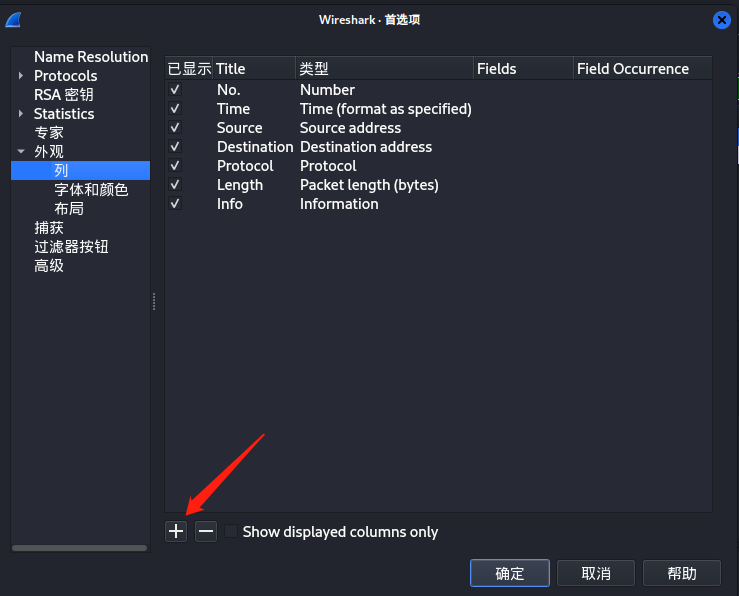Click "Time (format as specified)" type cell
This screenshot has height=596, width=739.
386,109
